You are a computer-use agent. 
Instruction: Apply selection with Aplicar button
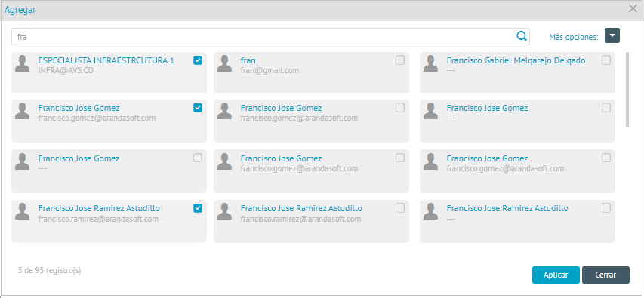[556, 275]
